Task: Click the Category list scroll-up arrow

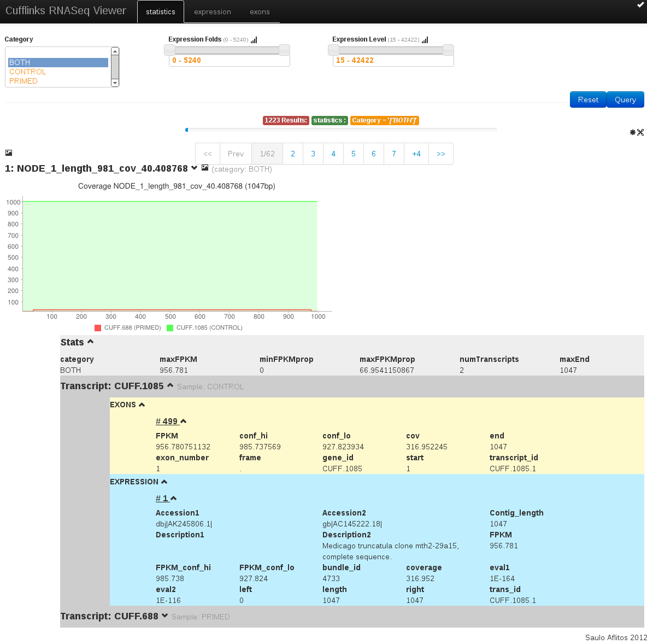Action: 115,51
